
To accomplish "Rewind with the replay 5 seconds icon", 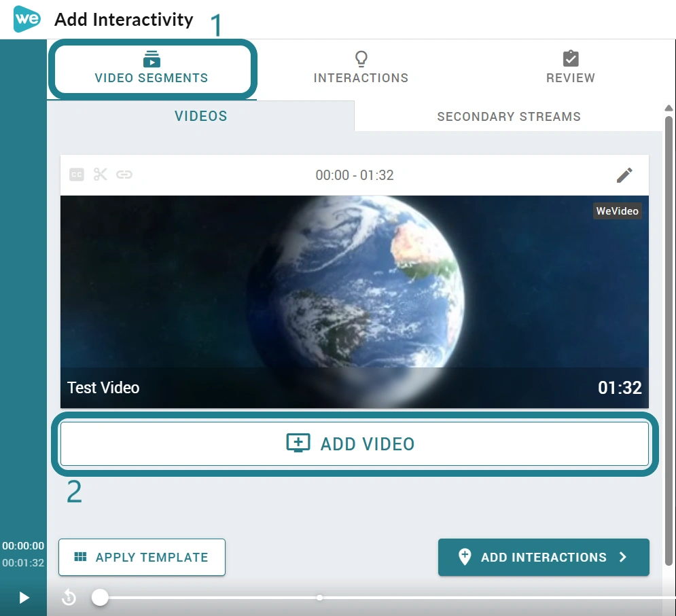I will (x=69, y=598).
